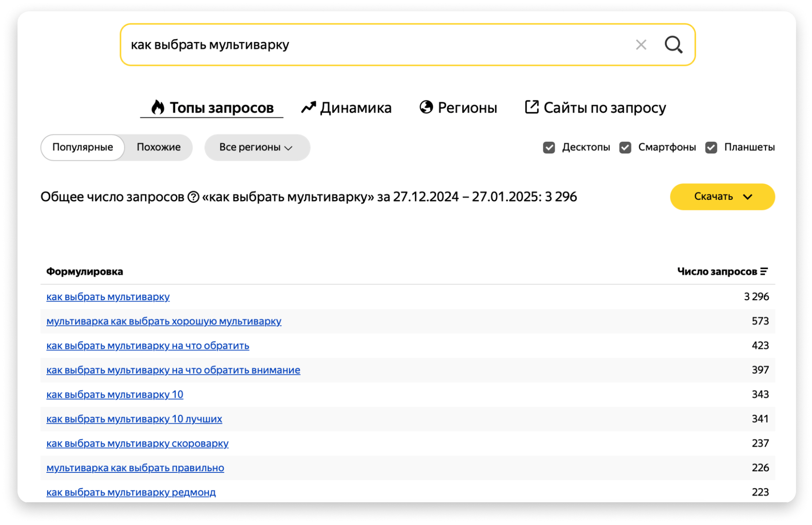Click the trend arrow icon beside Динамика
This screenshot has width=812, height=525.
coord(308,107)
